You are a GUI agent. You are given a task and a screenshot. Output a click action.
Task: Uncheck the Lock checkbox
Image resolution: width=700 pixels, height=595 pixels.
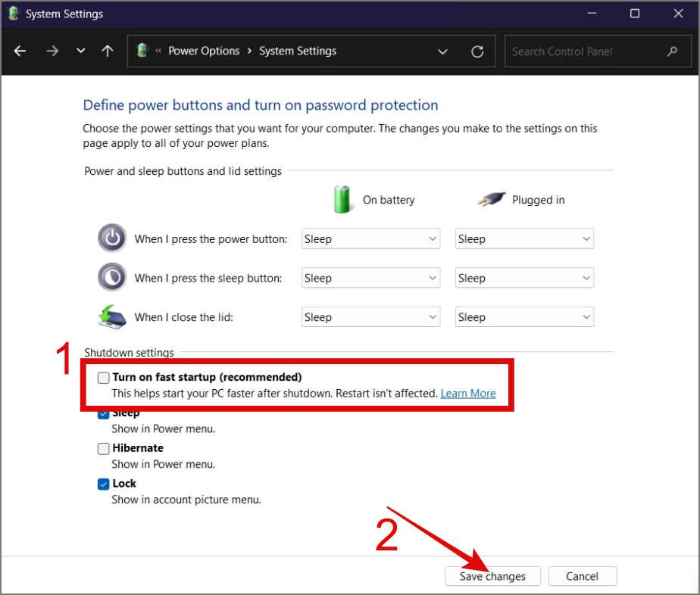point(104,484)
